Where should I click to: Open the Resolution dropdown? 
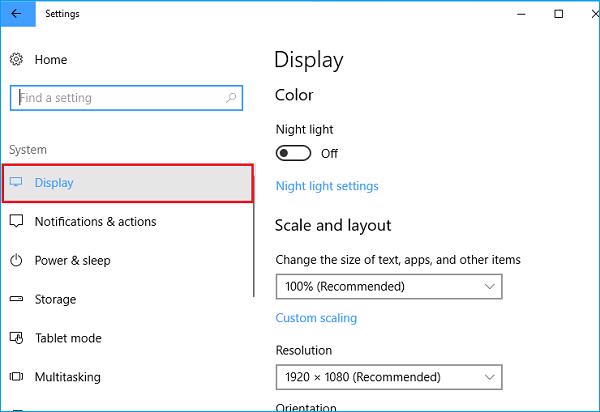388,377
